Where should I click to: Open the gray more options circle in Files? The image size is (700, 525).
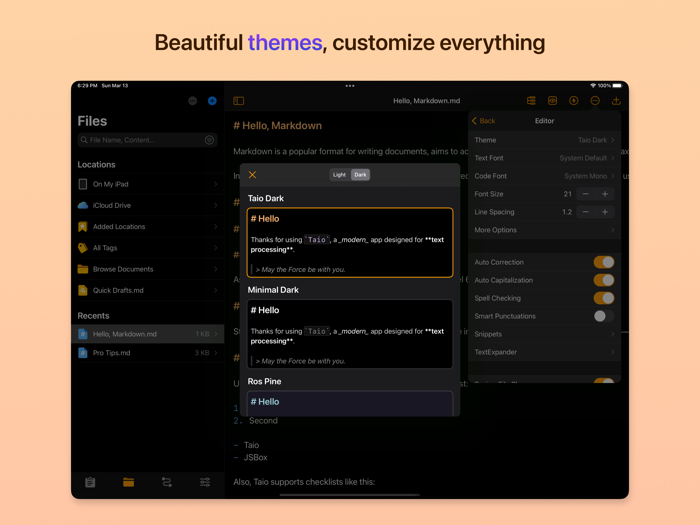pyautogui.click(x=192, y=101)
